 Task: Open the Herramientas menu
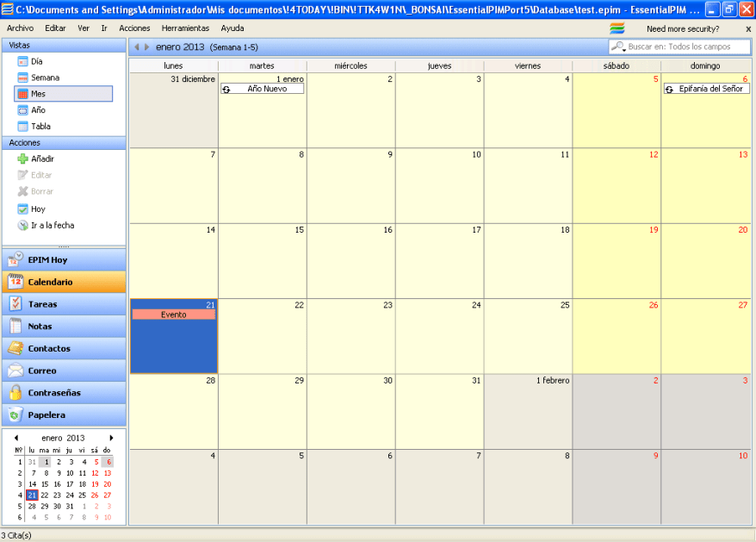coord(185,28)
